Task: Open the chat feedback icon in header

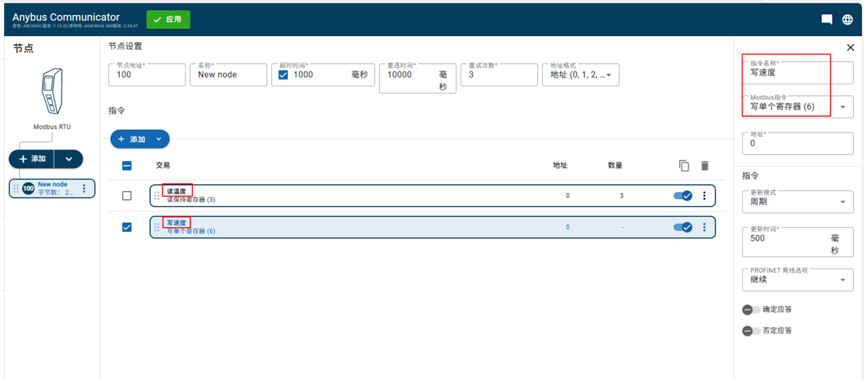Action: (x=827, y=19)
